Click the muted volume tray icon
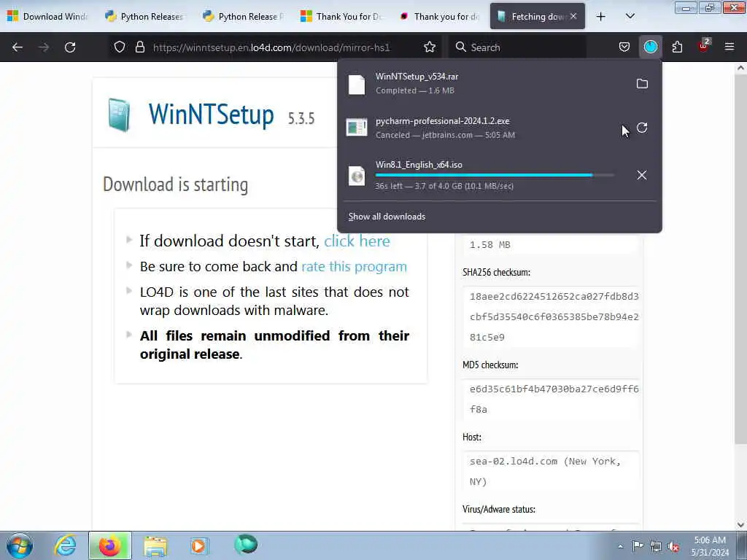Image resolution: width=747 pixels, height=560 pixels. coord(673,546)
